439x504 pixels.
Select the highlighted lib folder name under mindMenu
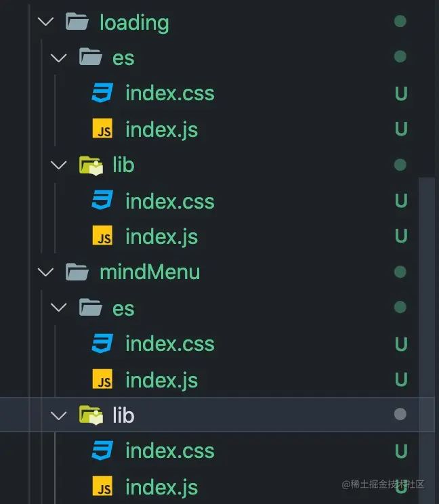123,415
